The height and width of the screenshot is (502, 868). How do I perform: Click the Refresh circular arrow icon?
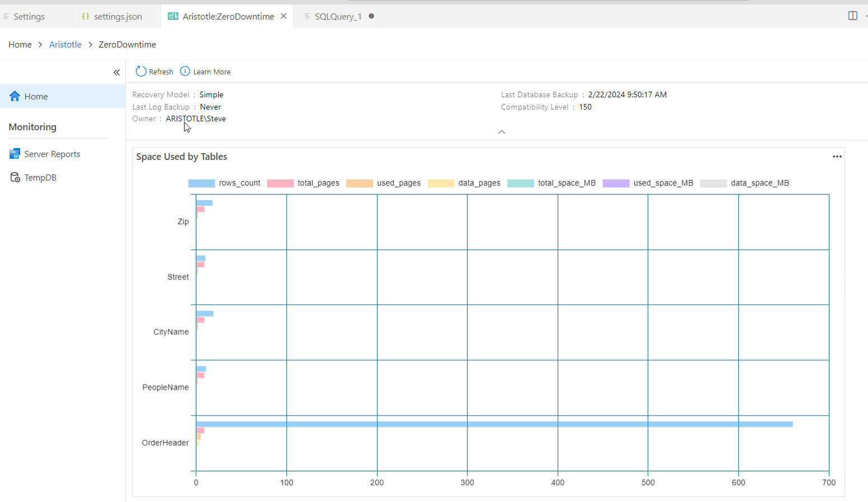[141, 72]
